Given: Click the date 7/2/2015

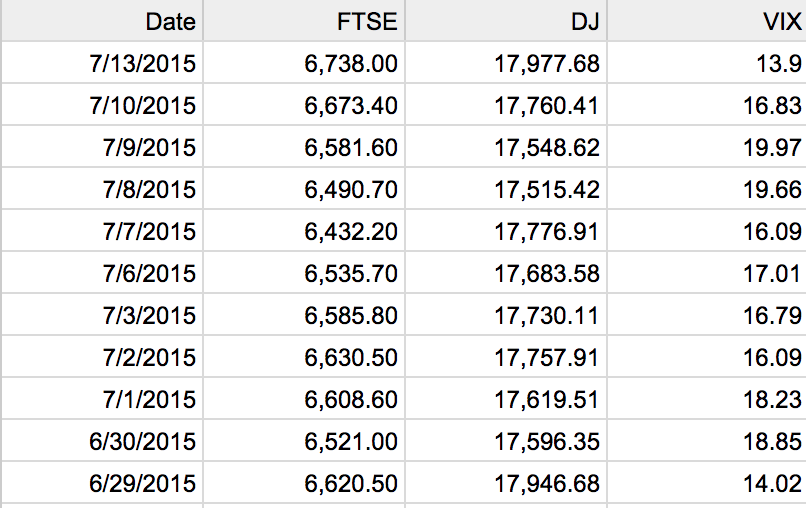Looking at the screenshot, I should tap(102, 357).
